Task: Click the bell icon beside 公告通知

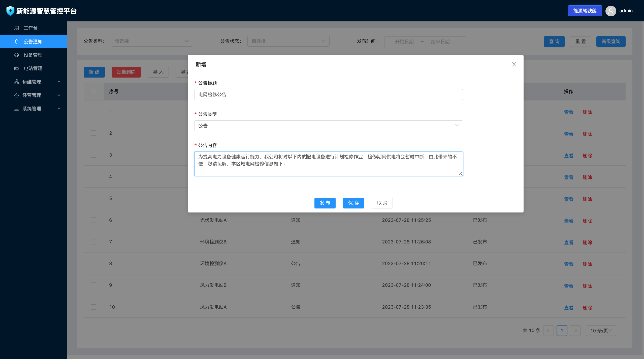Action: [x=17, y=42]
